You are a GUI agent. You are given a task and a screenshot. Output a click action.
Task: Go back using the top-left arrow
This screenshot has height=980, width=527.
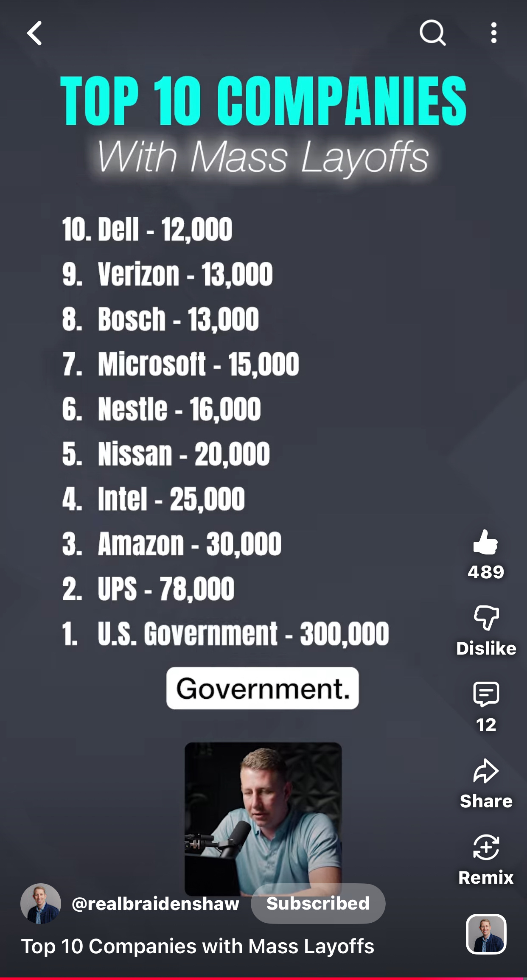tap(35, 33)
